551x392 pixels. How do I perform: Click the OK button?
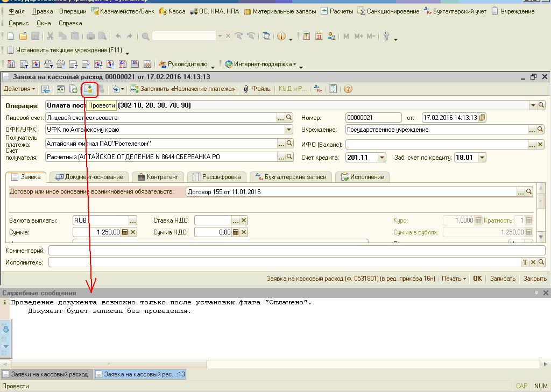478,279
